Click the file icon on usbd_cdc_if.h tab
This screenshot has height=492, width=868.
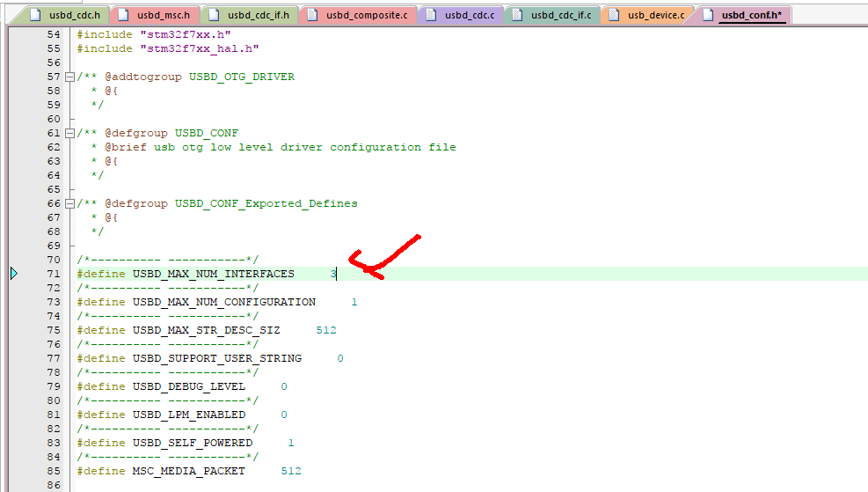point(214,15)
